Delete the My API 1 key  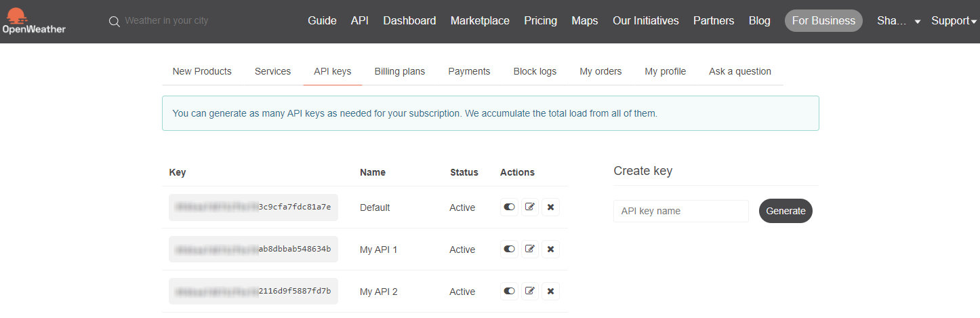[550, 250]
